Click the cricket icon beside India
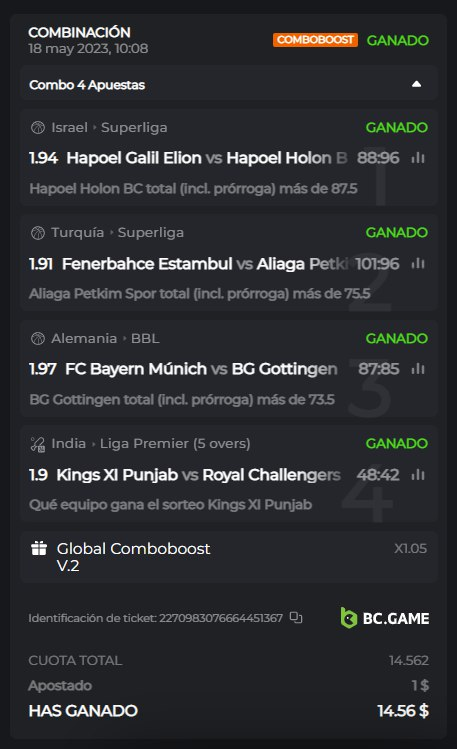 click(x=38, y=444)
